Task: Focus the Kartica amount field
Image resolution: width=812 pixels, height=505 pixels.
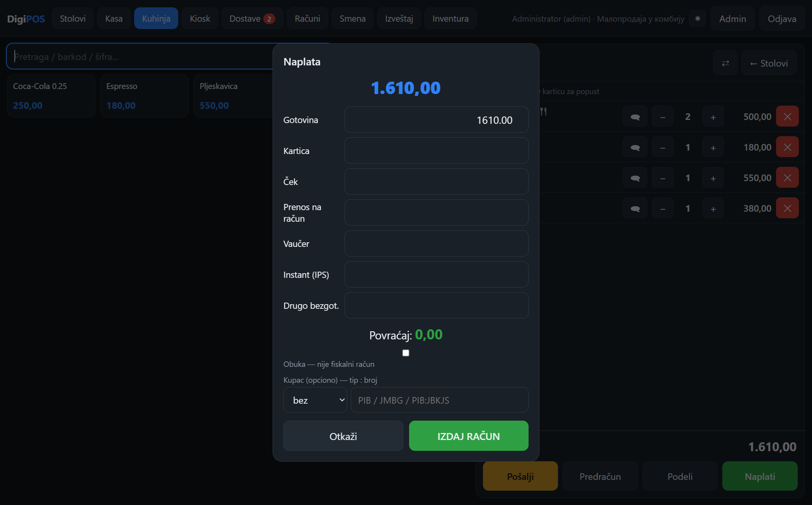Action: click(x=436, y=151)
